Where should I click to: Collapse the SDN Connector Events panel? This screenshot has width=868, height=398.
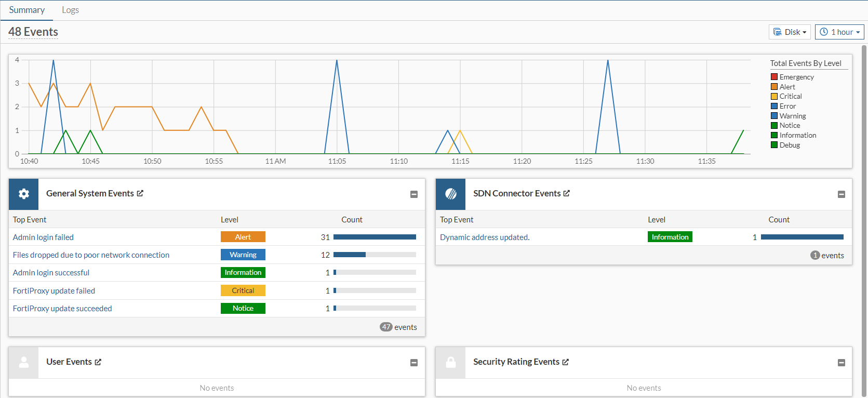tap(841, 194)
